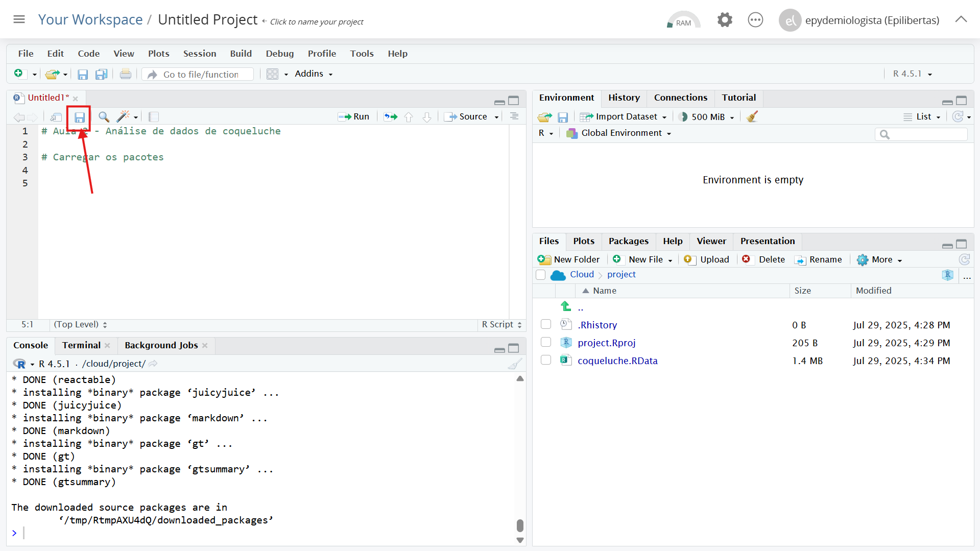Open the code tools magic wand
Viewport: 980px width, 551px height.
click(x=123, y=117)
